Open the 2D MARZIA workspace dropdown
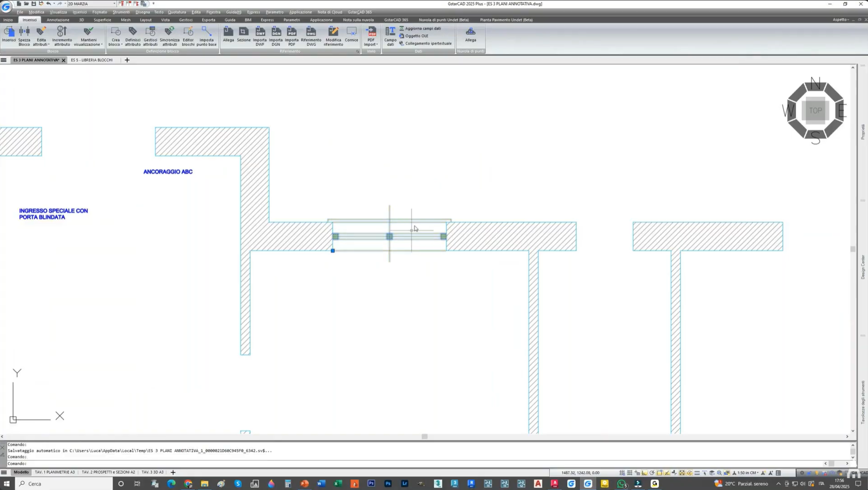 click(114, 4)
